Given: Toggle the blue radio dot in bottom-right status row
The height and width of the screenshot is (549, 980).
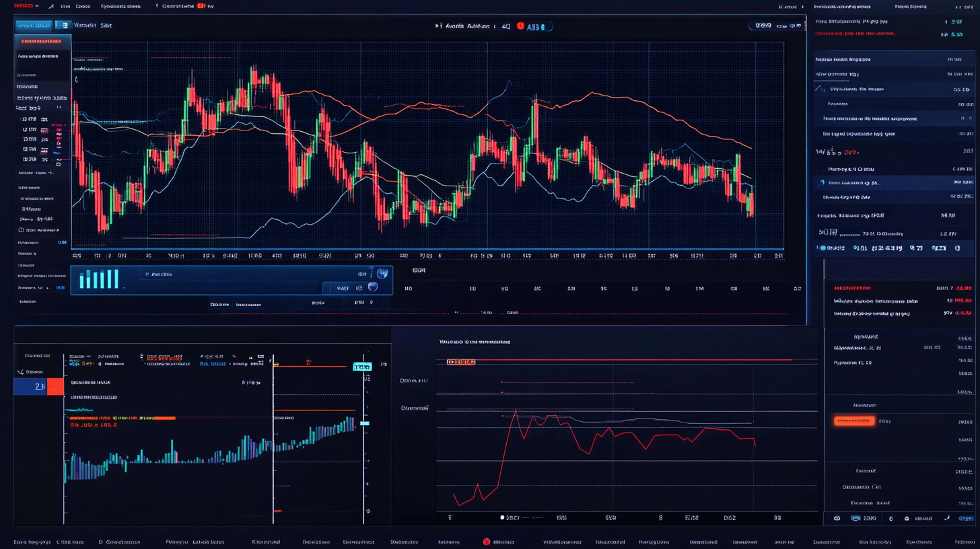Looking at the screenshot, I should pos(503,517).
